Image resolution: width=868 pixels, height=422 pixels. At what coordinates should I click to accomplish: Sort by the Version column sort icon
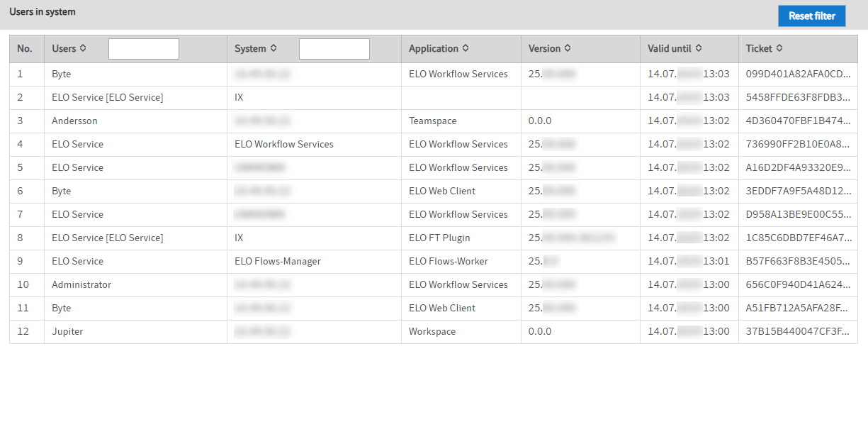click(x=568, y=48)
